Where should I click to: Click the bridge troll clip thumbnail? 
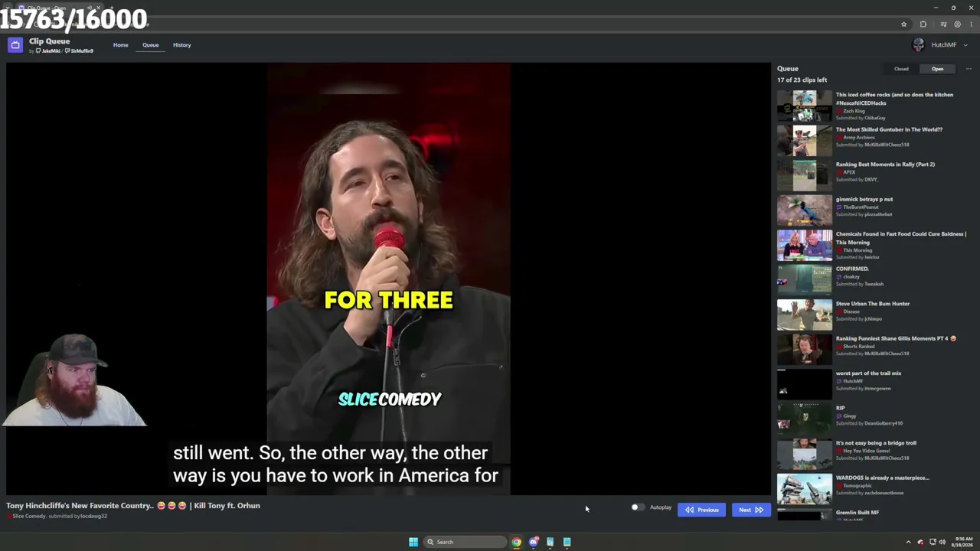[x=805, y=454]
